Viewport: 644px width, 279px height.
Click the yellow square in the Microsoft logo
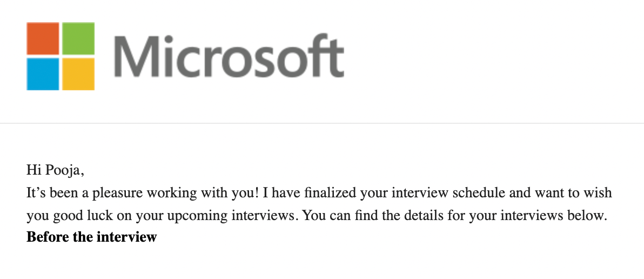pyautogui.click(x=78, y=74)
